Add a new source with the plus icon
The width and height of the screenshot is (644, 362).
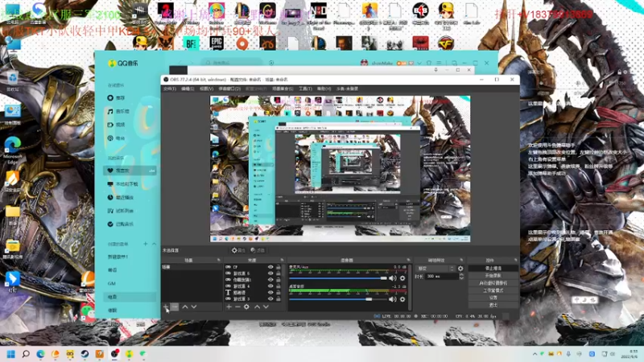[229, 306]
